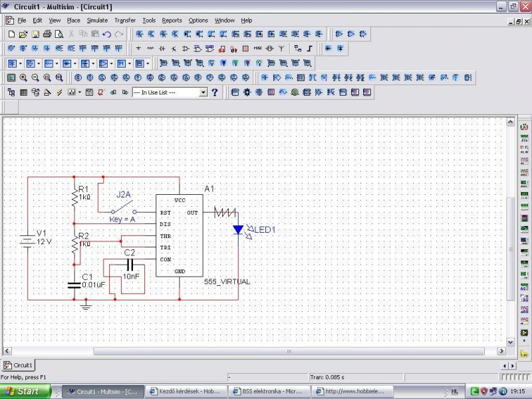Screen dimensions: 532x399
Task: Click the vertical scrollbar down arrow
Action: tap(510, 342)
